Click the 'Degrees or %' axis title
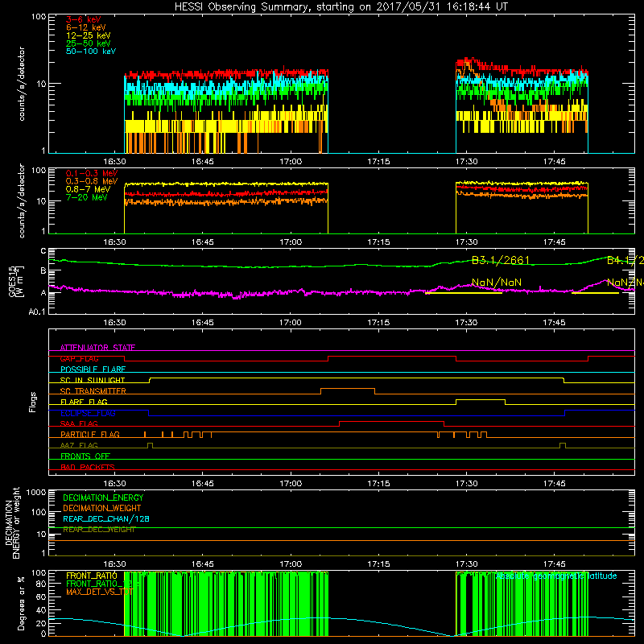 (21, 603)
